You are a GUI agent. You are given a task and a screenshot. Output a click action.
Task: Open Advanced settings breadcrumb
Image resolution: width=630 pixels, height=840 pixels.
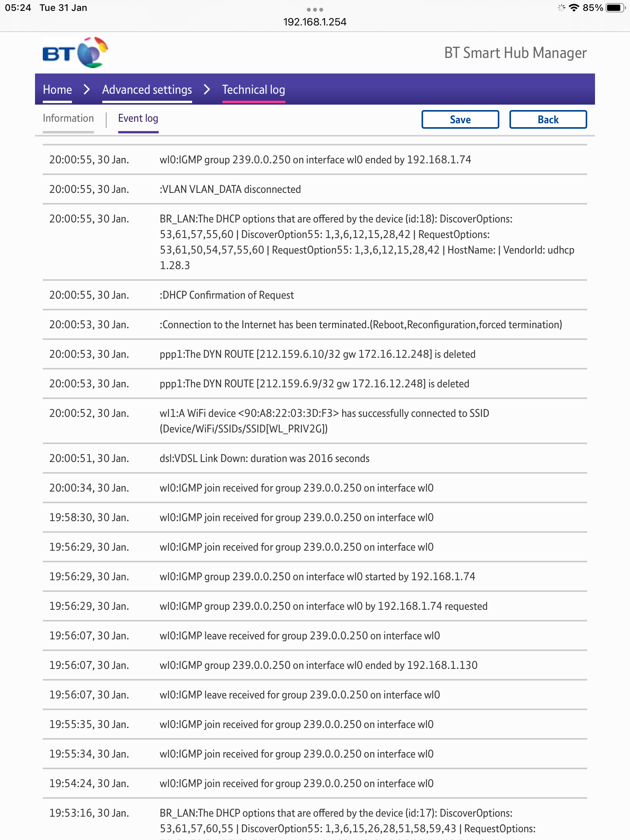tap(147, 90)
